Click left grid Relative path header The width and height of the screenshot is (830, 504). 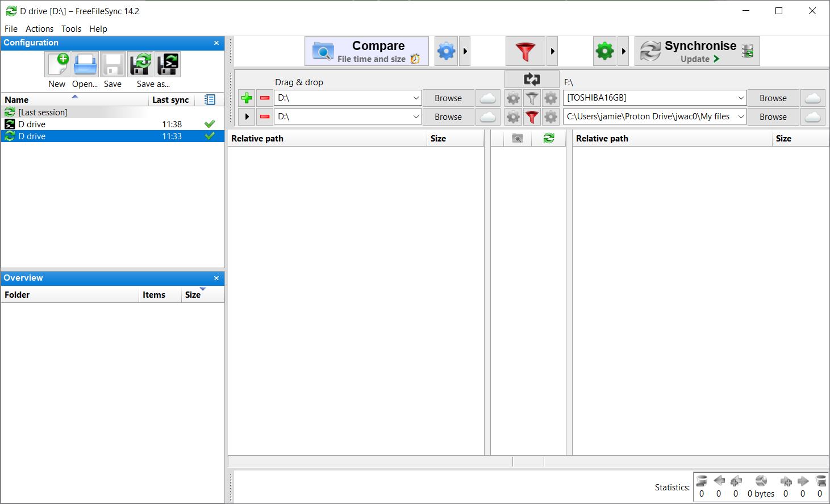pos(327,139)
